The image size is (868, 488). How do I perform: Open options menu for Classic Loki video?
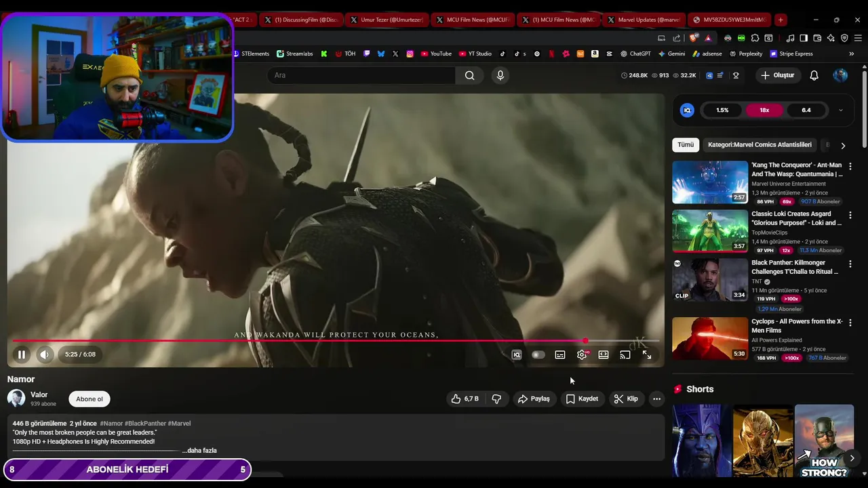point(850,215)
